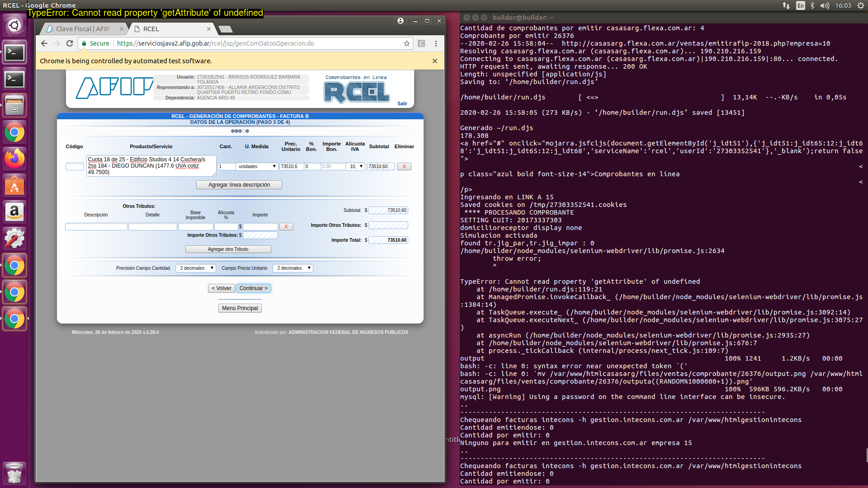Open Trash in the launcher
This screenshot has width=868, height=488.
14,473
